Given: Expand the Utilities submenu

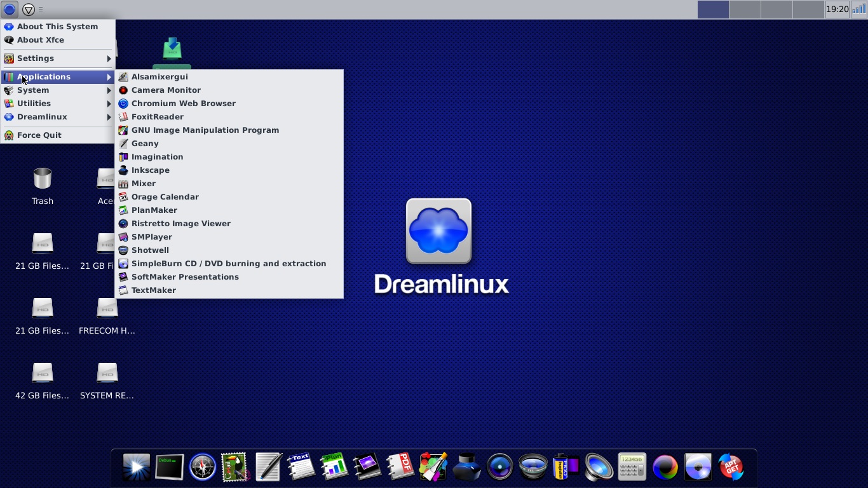Looking at the screenshot, I should tap(58, 104).
